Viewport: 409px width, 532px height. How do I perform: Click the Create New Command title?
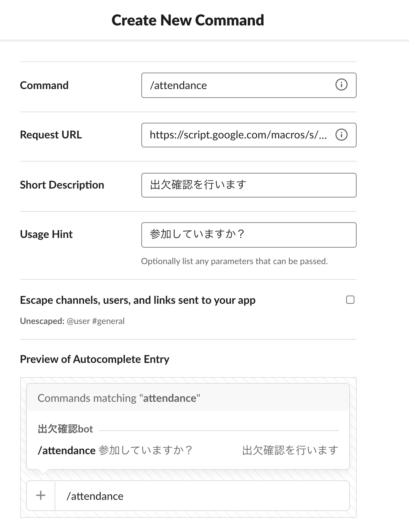coord(188,20)
